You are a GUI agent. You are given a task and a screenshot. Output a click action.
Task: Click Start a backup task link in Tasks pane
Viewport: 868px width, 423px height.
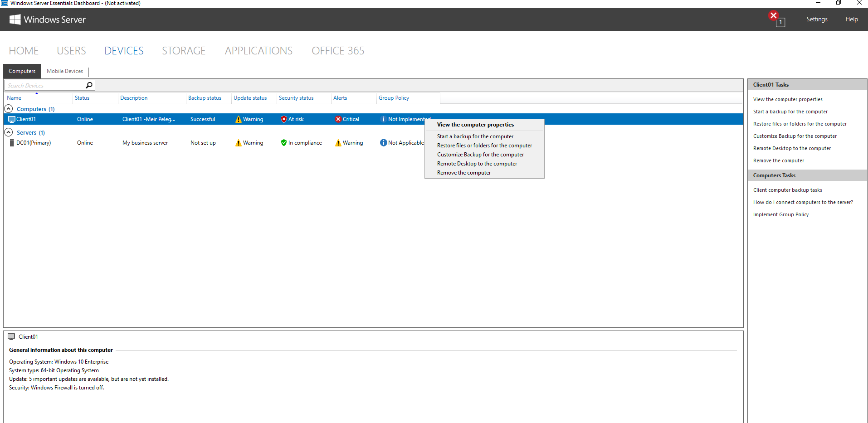coord(790,112)
